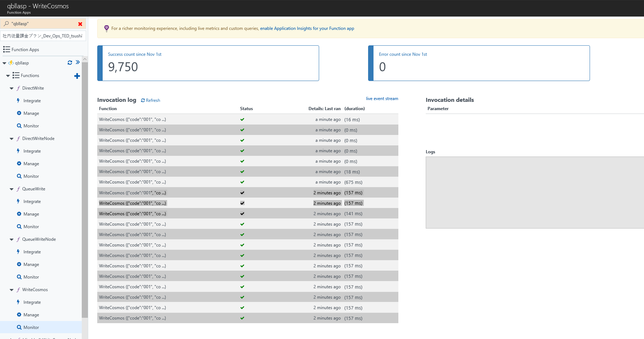Viewport: 644px width, 339px height.
Task: Refresh the qbllasp function app tree
Action: [70, 63]
